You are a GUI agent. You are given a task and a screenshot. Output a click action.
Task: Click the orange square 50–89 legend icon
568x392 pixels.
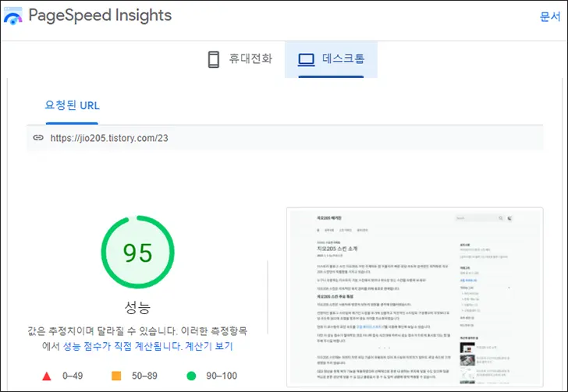116,376
